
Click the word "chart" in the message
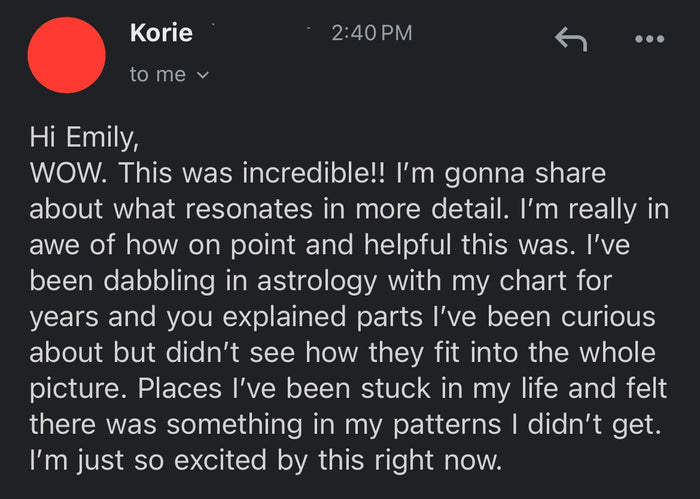pos(547,279)
